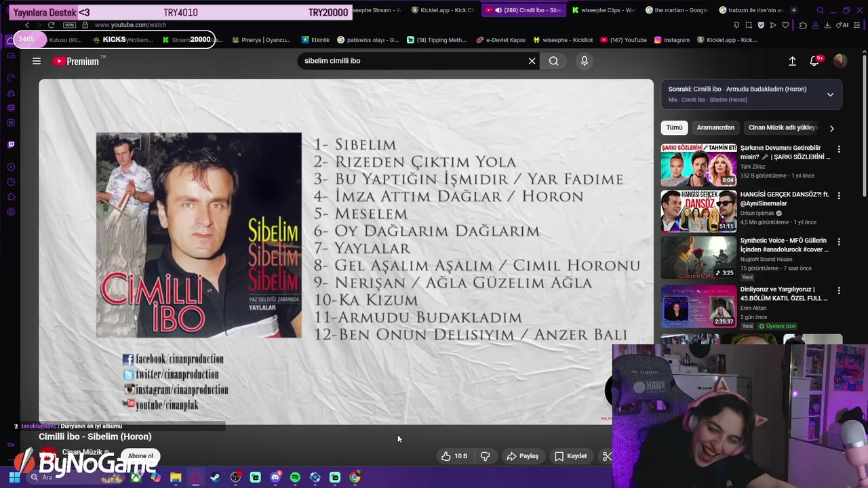Select the Aramanızdan filter chip
The image size is (868, 488).
715,127
